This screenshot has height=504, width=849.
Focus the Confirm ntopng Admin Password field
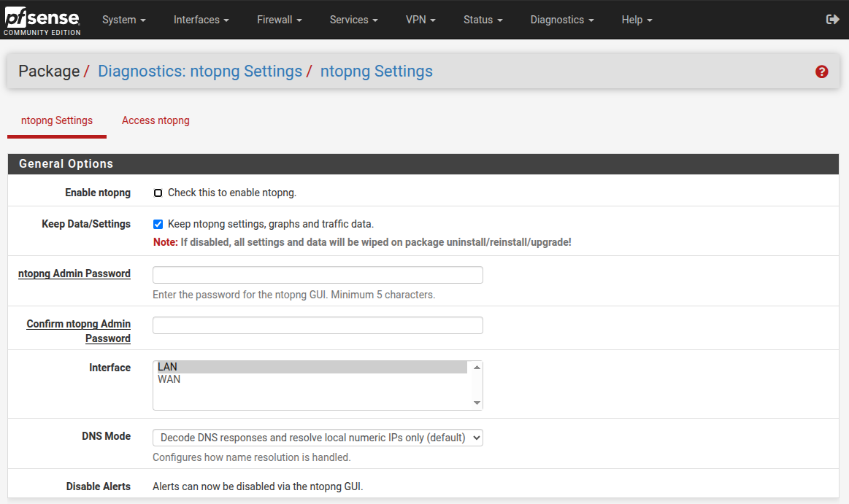318,325
